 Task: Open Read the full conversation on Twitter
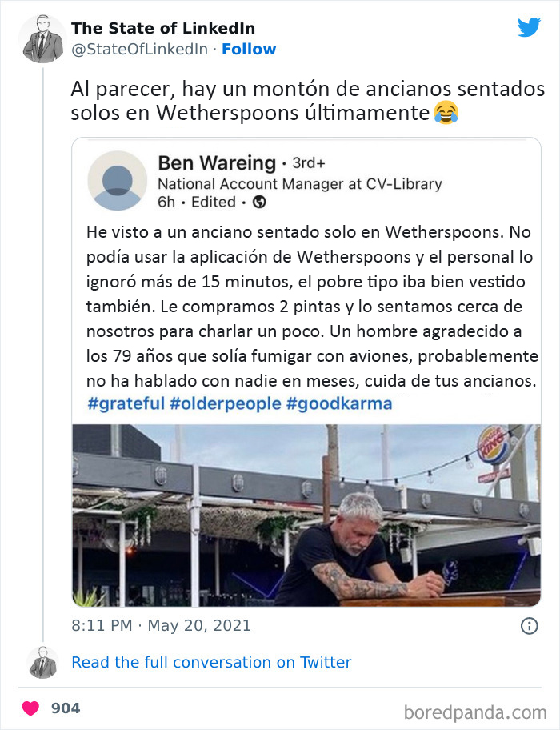pos(211,662)
